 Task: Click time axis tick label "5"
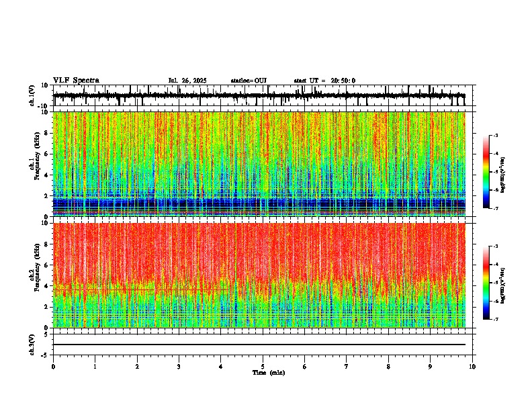[263, 367]
